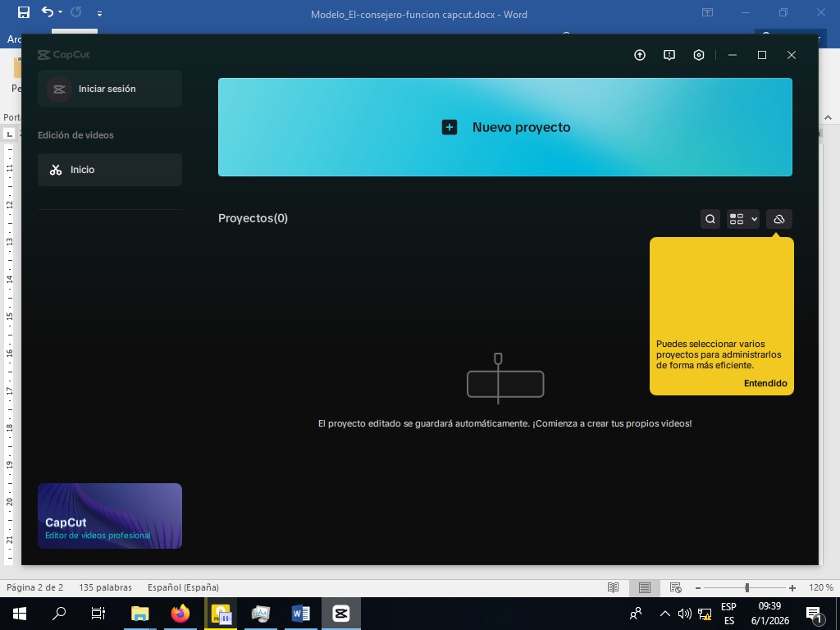Select Inicio in the CapCut sidebar
The image size is (840, 630).
coord(110,170)
